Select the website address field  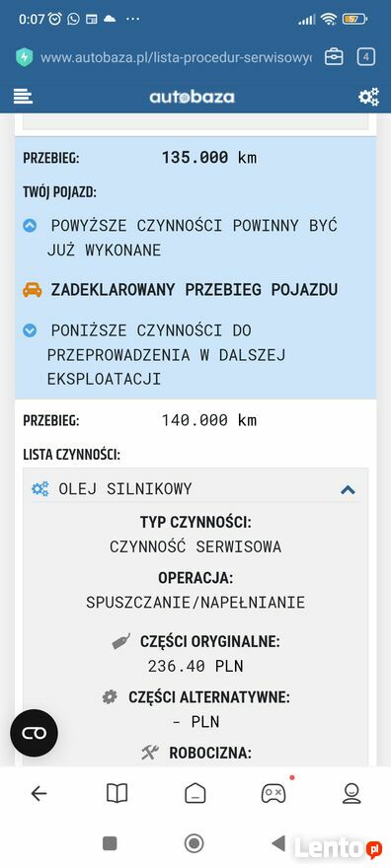[x=176, y=57]
